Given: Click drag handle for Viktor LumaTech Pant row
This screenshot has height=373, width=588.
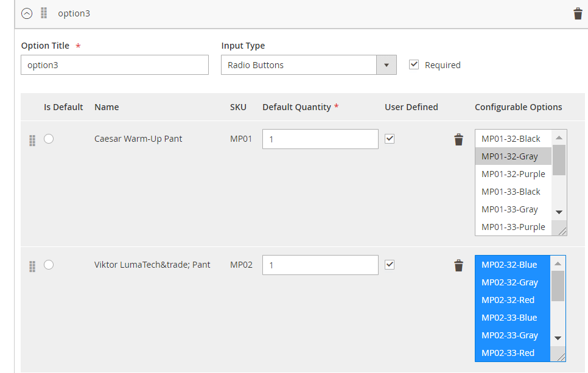Looking at the screenshot, I should coord(32,267).
